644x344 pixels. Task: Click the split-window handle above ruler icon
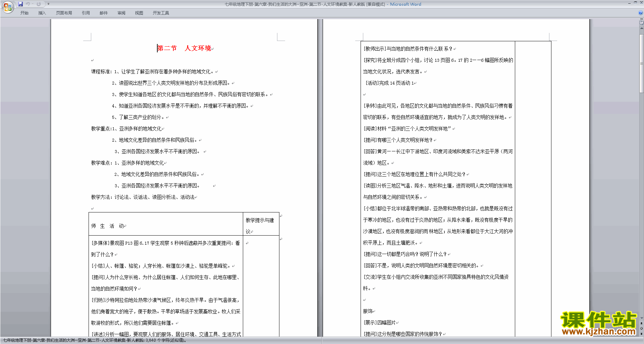coord(641,19)
